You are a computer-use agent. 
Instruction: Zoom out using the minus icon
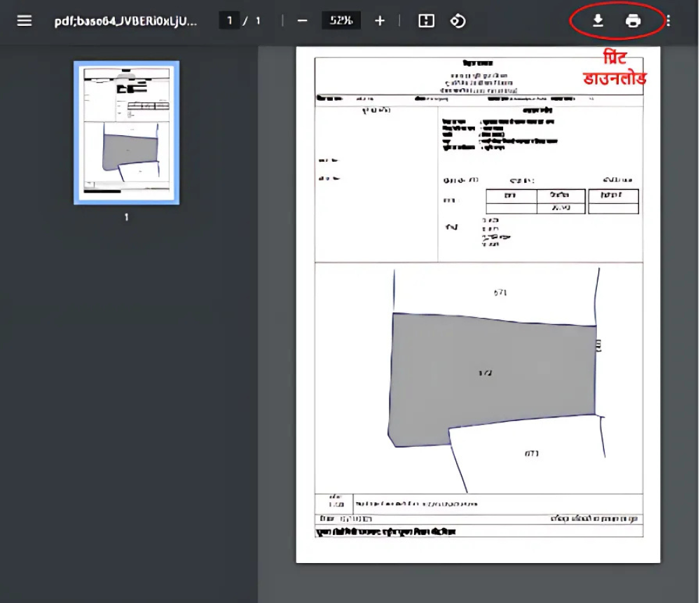[x=303, y=20]
